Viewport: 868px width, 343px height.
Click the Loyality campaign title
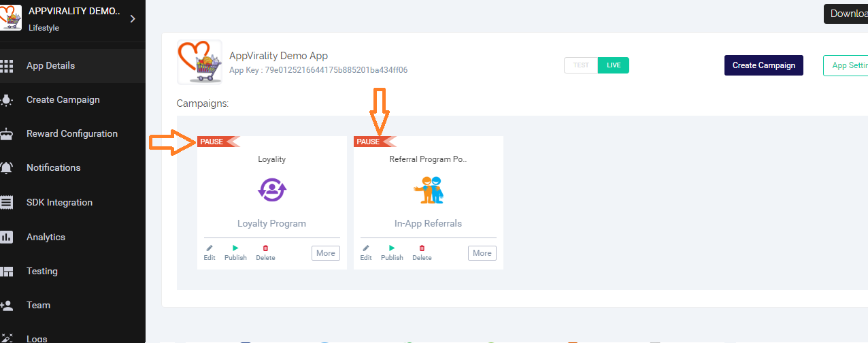(x=272, y=159)
